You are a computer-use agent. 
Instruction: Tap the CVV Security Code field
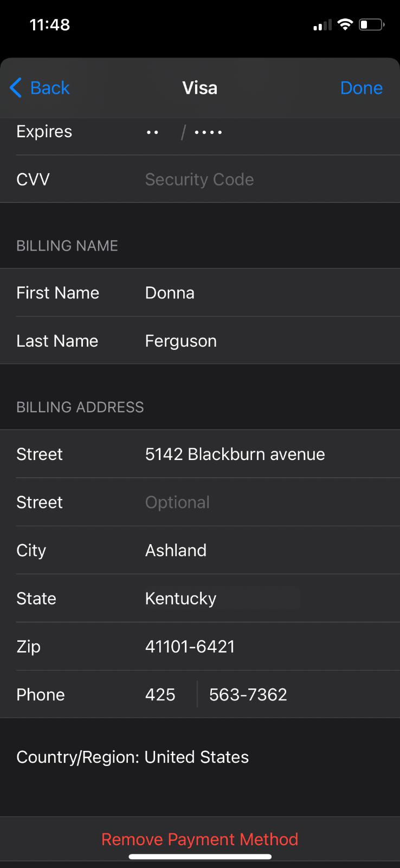(x=199, y=180)
